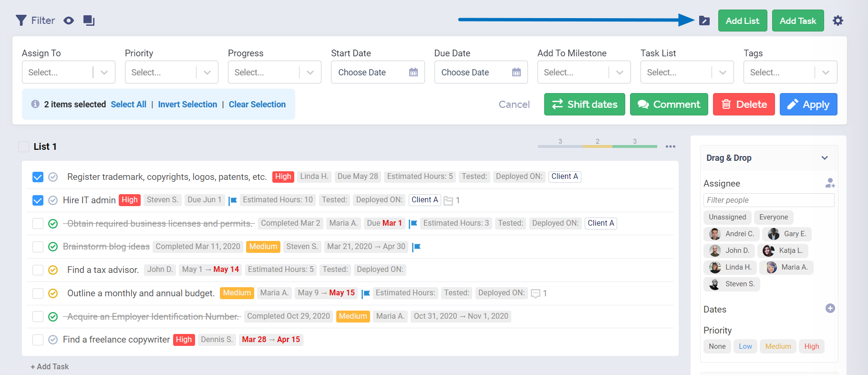Click the Filter people input field
Viewport: 868px width, 375px height.
[768, 200]
